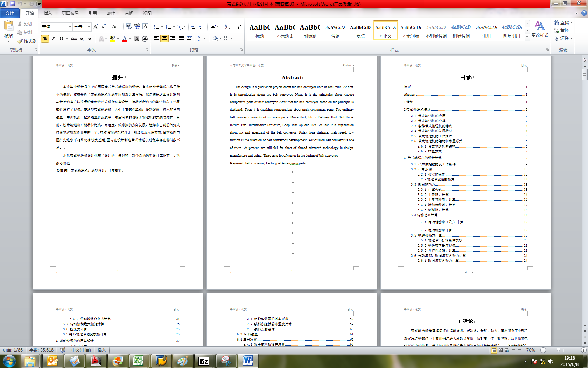The image size is (588, 368).
Task: Click the zoom level 70% button
Action: 531,350
